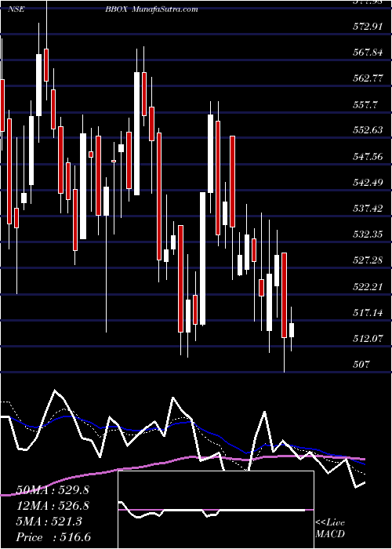Click the 512.07 price axis label
Viewport: 392px width, 549px height.
(x=368, y=339)
